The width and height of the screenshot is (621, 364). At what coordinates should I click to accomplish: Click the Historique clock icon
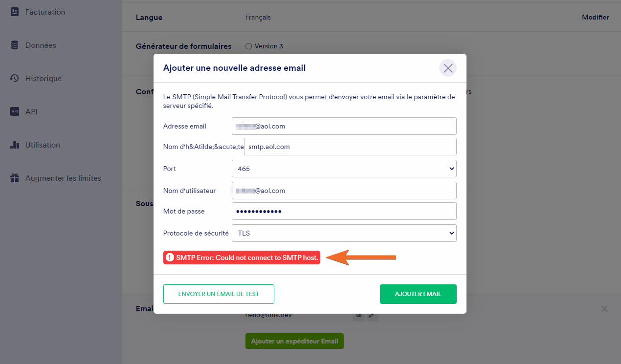15,79
